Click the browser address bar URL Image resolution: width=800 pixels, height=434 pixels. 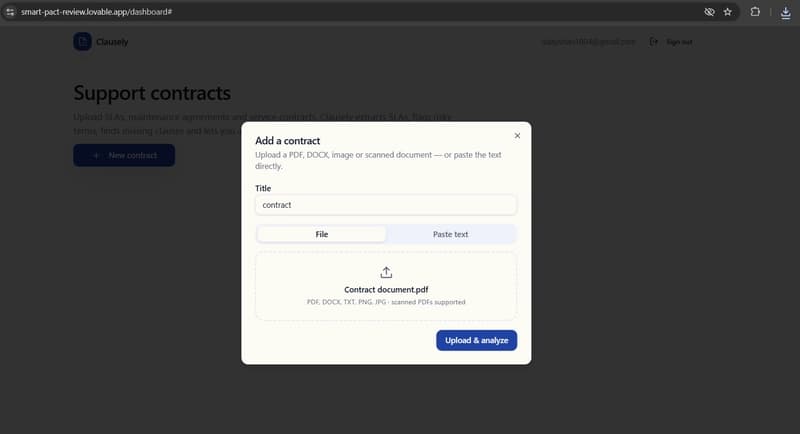(x=96, y=12)
